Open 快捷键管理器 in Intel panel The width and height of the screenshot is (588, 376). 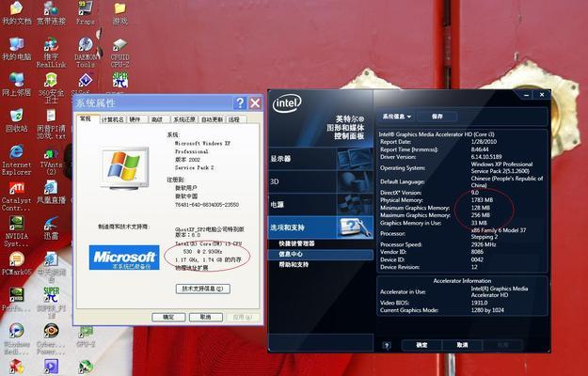pos(296,243)
